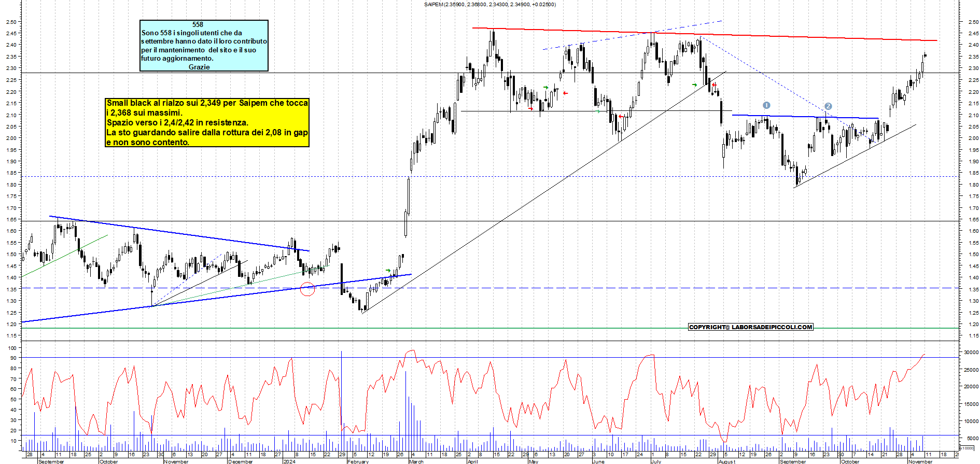Click the 'April' label on the time axis
The height and width of the screenshot is (464, 980).
(473, 461)
